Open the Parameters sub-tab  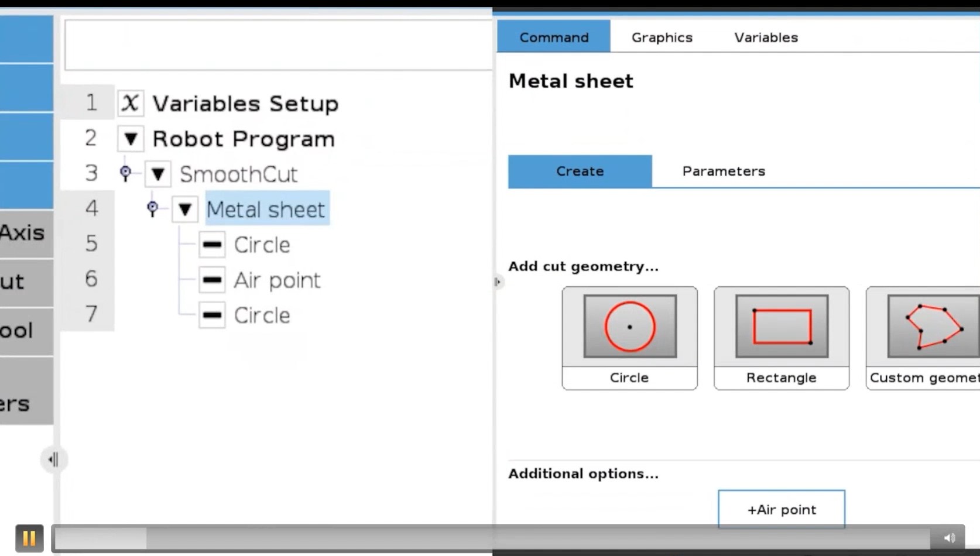click(x=724, y=171)
